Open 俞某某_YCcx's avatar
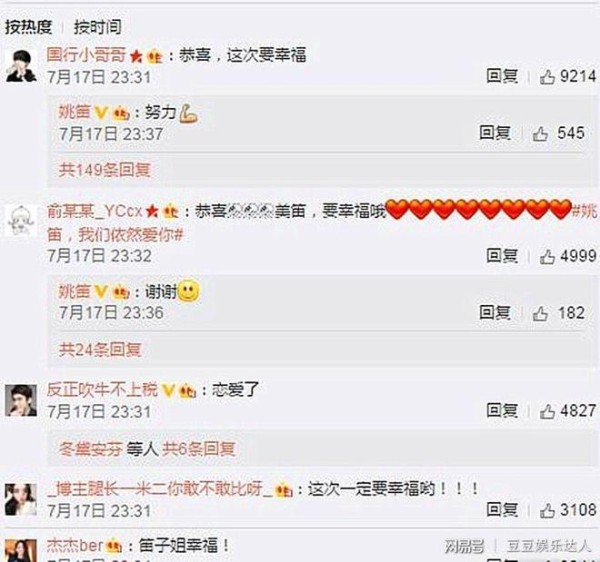 click(x=21, y=221)
